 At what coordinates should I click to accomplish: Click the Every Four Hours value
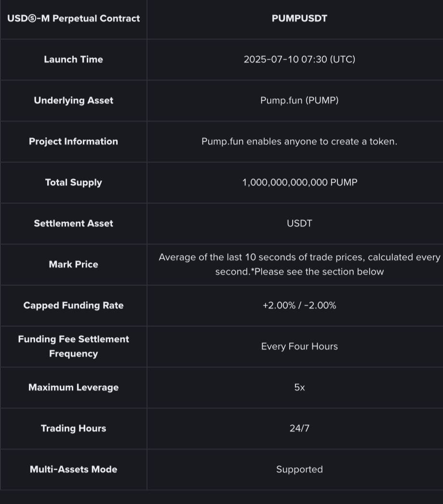click(299, 346)
